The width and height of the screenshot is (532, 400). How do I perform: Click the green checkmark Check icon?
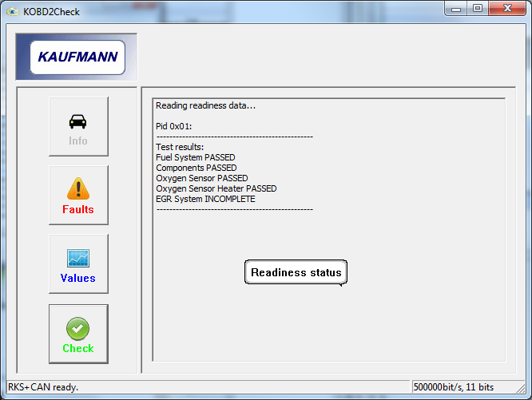coord(78,329)
